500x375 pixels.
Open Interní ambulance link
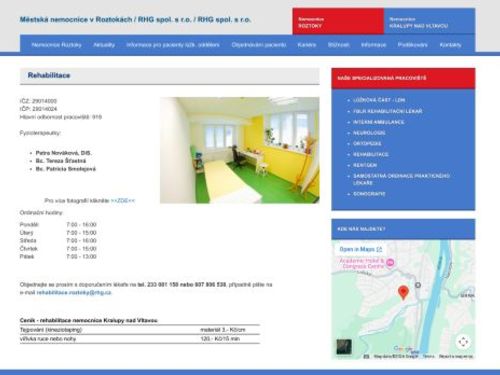[x=379, y=122]
